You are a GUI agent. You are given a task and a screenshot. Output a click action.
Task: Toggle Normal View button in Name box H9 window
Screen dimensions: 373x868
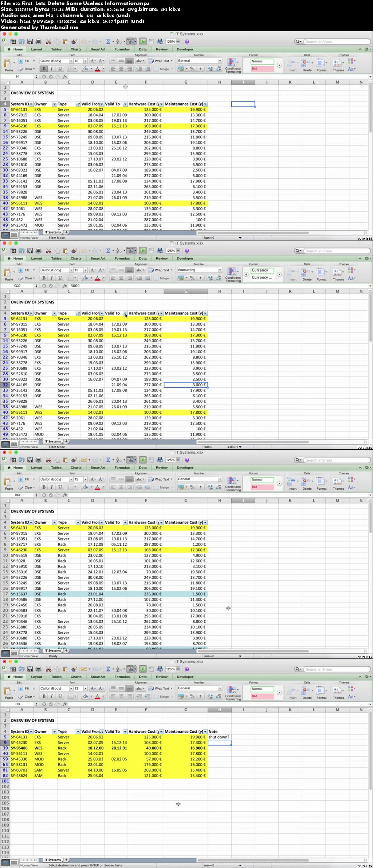coord(5,863)
